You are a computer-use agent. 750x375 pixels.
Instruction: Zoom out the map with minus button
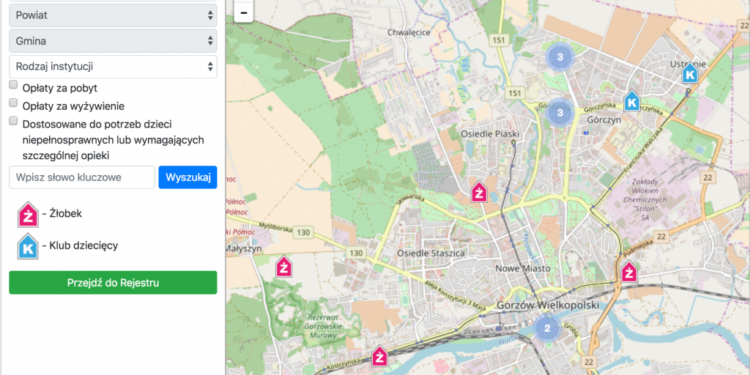[x=243, y=12]
